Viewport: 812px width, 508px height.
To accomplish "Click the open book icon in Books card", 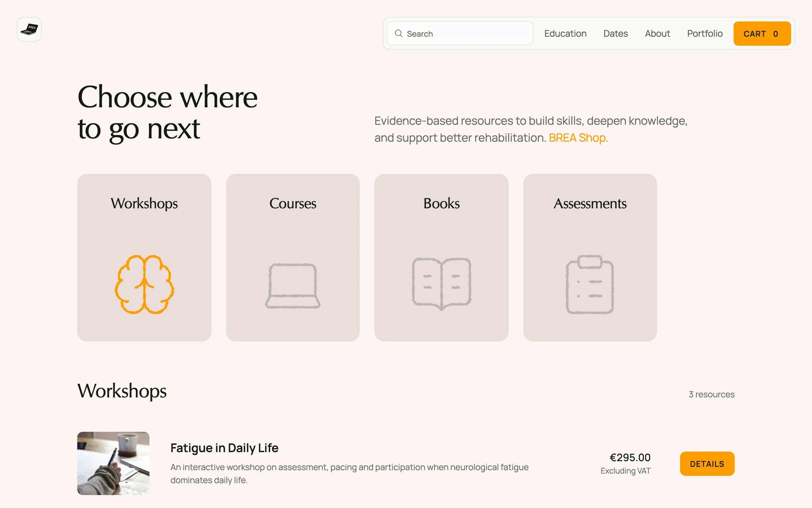I will coord(442,284).
